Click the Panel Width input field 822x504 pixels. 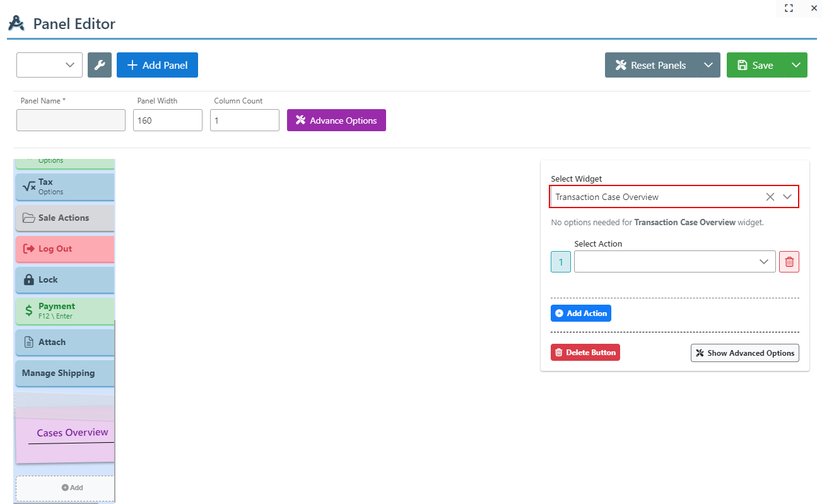click(167, 120)
